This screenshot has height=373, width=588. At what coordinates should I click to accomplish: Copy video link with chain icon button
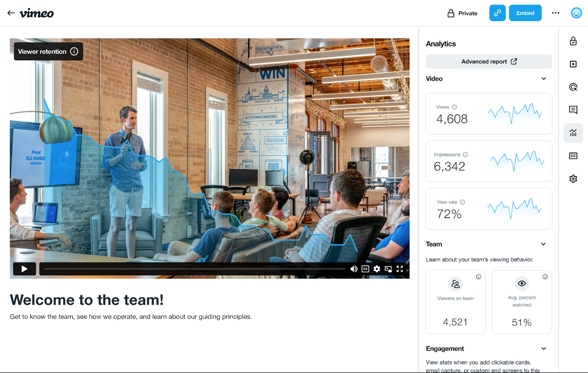497,13
